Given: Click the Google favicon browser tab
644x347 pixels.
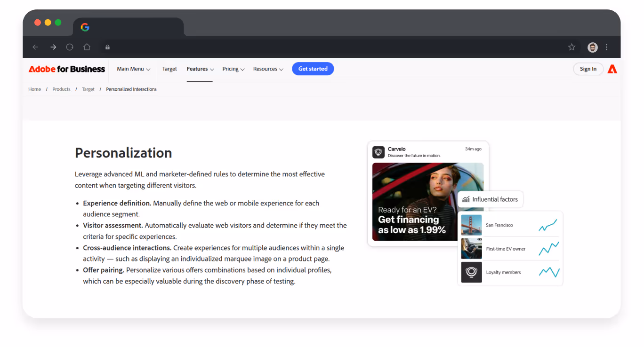Looking at the screenshot, I should click(85, 27).
